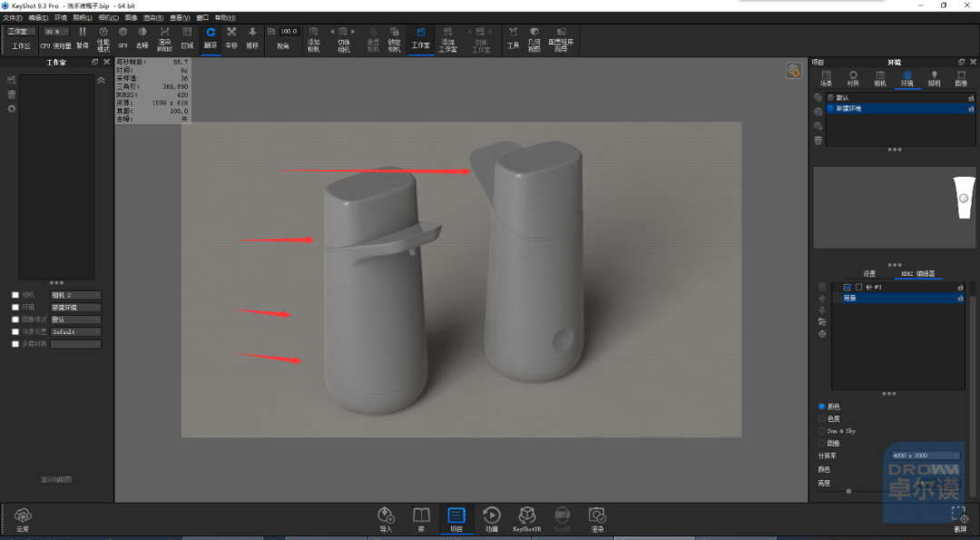Screen dimensions: 980x540
Task: Delete the selected environment with trash icon
Action: [x=818, y=141]
